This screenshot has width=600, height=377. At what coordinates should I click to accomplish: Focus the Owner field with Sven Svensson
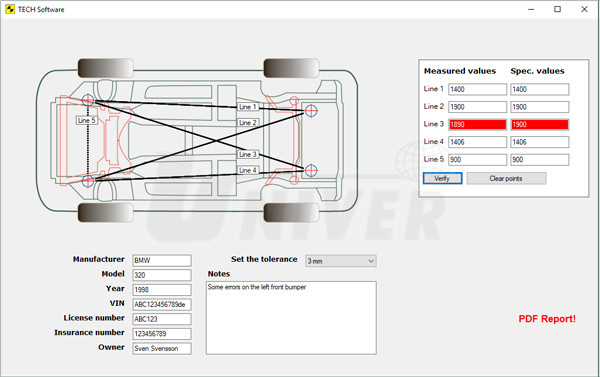tap(161, 348)
